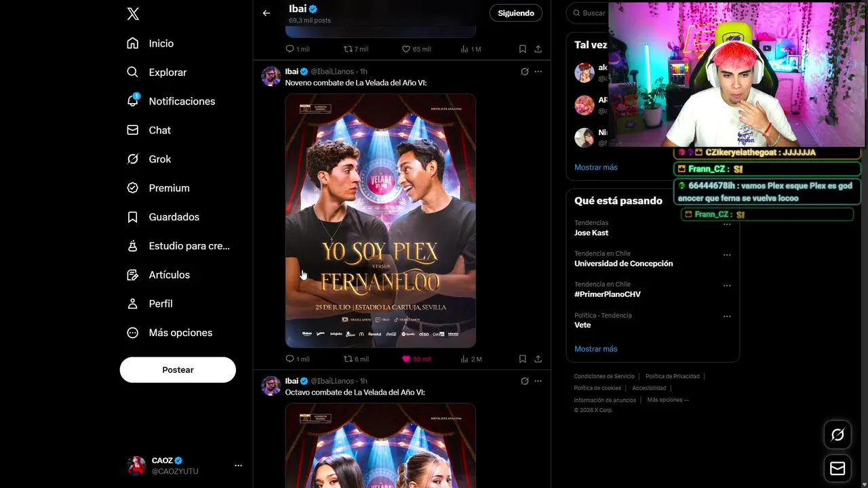Click the Perfil person icon
Viewport: 868px width, 488px height.
tap(133, 304)
